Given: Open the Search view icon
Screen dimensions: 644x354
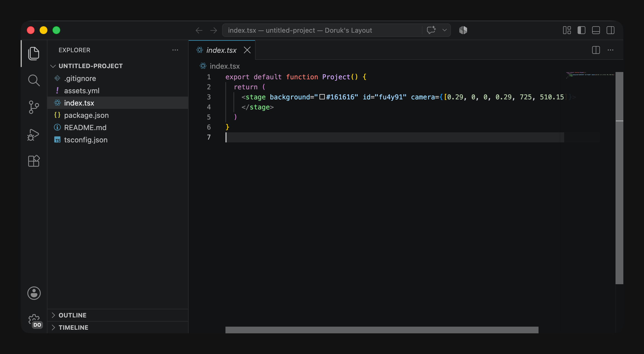Looking at the screenshot, I should [x=34, y=80].
